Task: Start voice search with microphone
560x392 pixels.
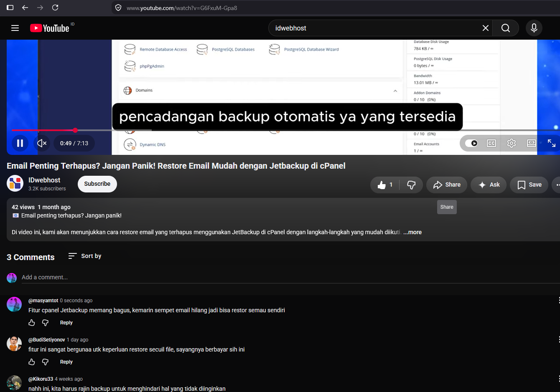Action: coord(534,28)
